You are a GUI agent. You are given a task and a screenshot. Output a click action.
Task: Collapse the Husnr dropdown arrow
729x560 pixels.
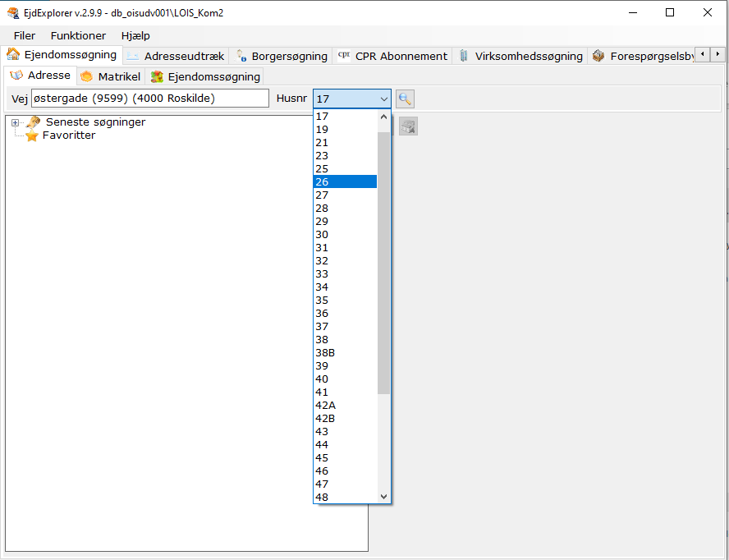coord(383,99)
